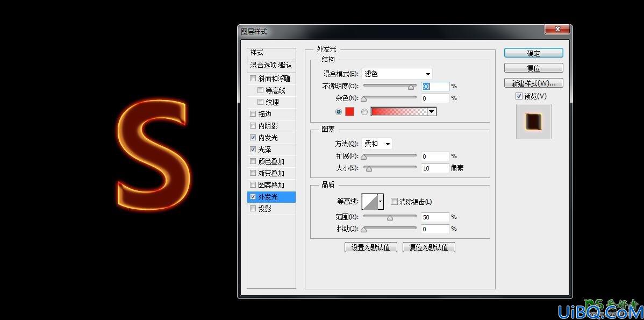The height and width of the screenshot is (320, 644).
Task: Open the 光泽 settings entry
Action: click(264, 150)
